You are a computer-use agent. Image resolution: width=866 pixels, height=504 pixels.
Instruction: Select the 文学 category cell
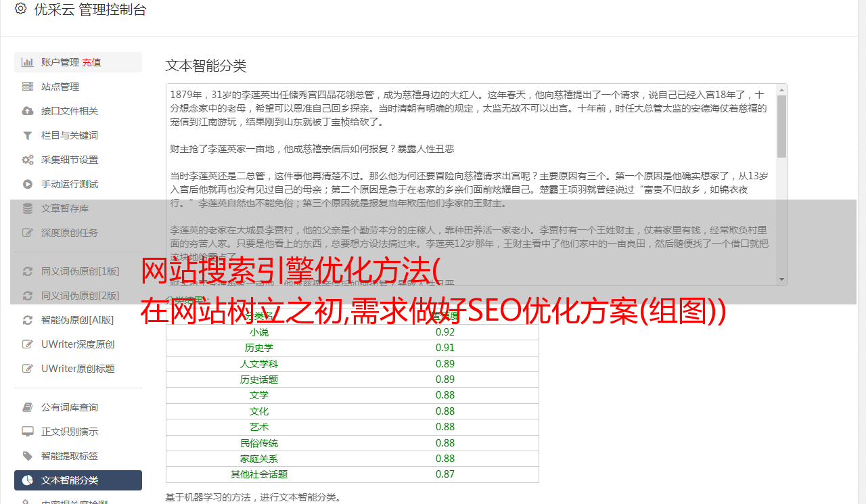tap(259, 395)
